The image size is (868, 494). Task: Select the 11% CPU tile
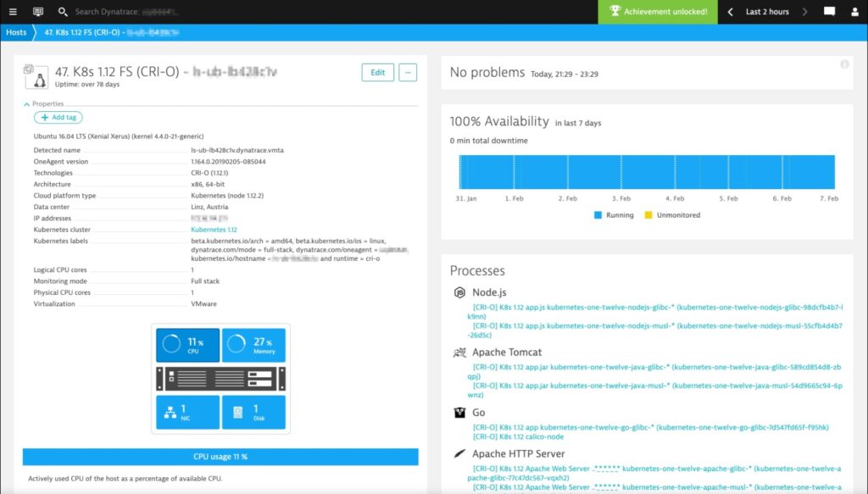[x=187, y=345]
